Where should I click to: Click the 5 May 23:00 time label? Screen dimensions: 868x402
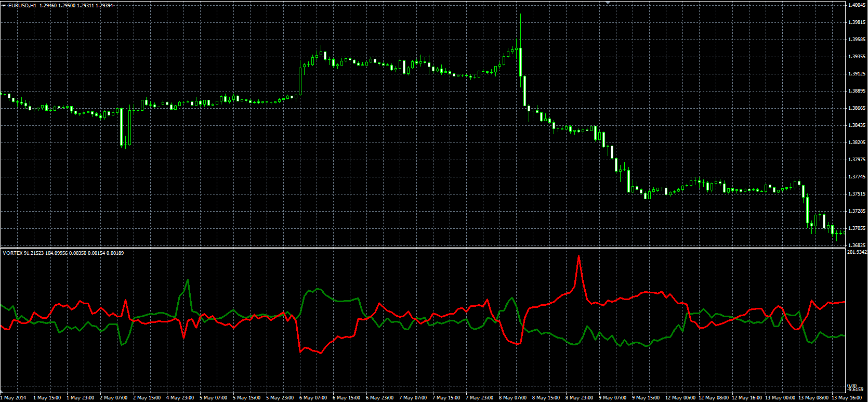tap(280, 398)
